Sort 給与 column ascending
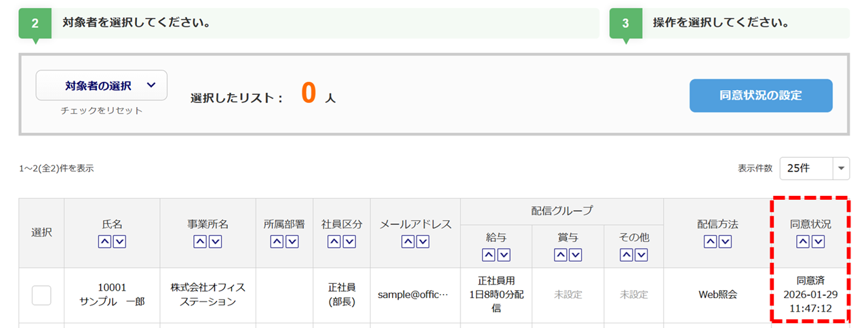 (x=488, y=255)
